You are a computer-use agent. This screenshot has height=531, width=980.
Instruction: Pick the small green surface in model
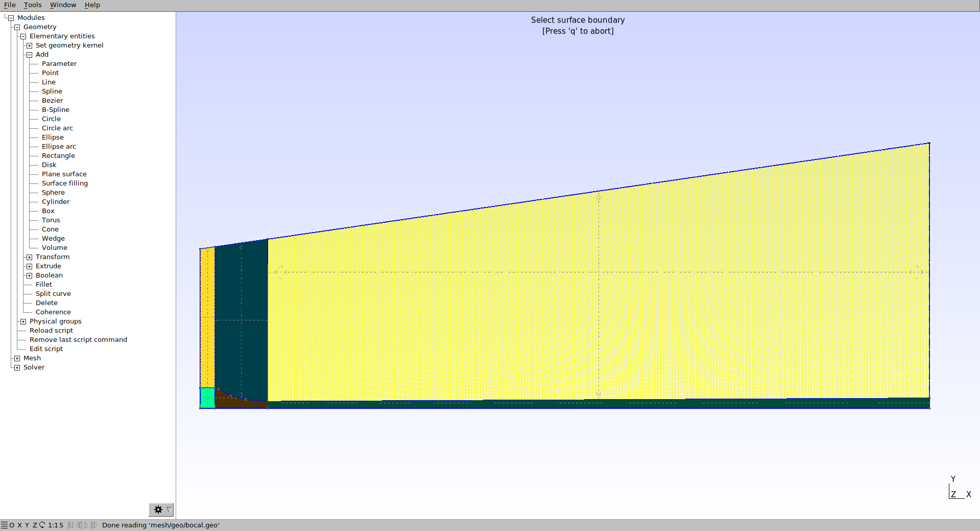(x=207, y=398)
